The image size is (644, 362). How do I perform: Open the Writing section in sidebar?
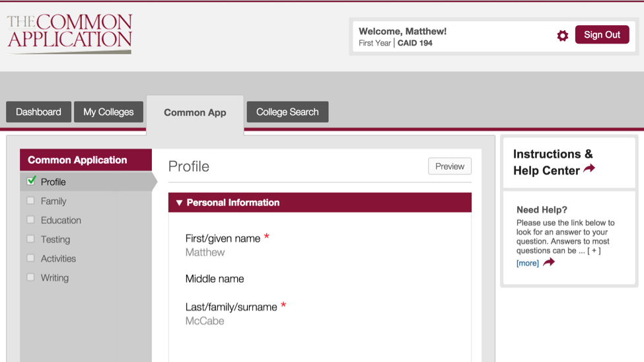55,277
